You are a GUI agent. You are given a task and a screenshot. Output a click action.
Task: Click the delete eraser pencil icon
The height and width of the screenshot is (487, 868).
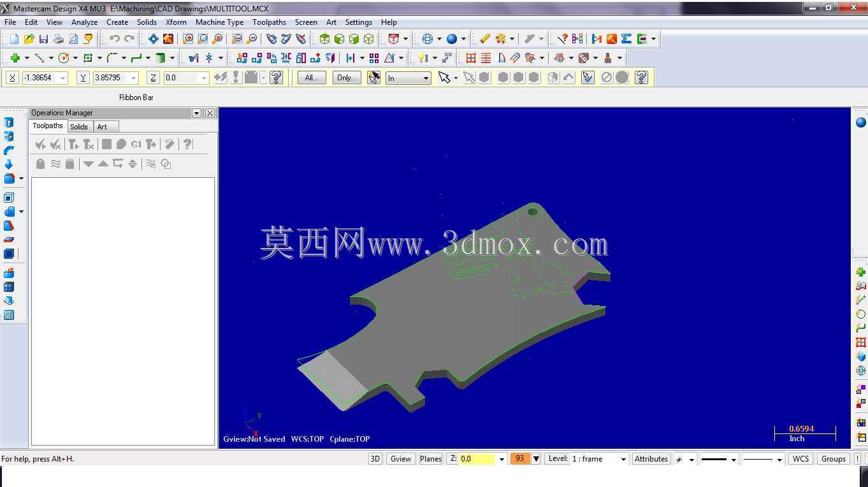click(485, 39)
